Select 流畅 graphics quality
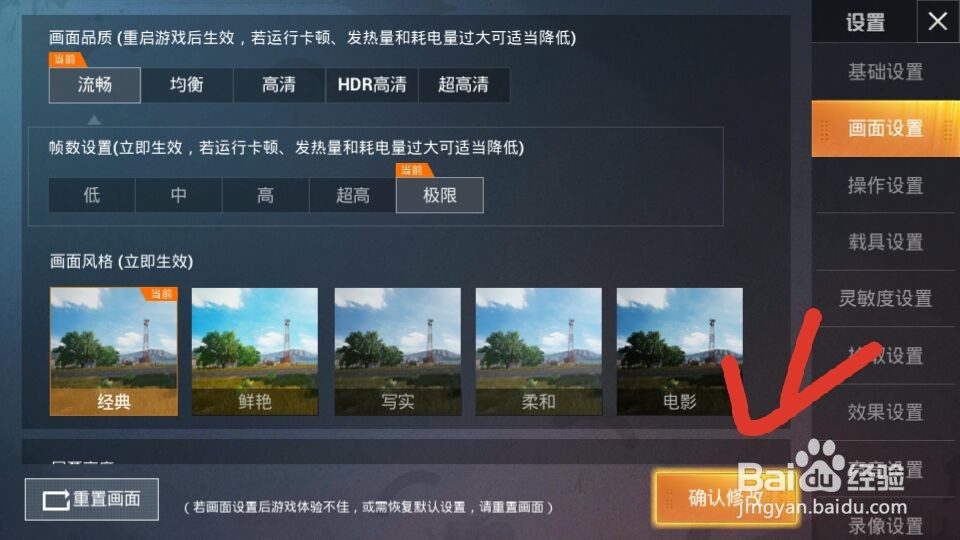 pyautogui.click(x=95, y=84)
